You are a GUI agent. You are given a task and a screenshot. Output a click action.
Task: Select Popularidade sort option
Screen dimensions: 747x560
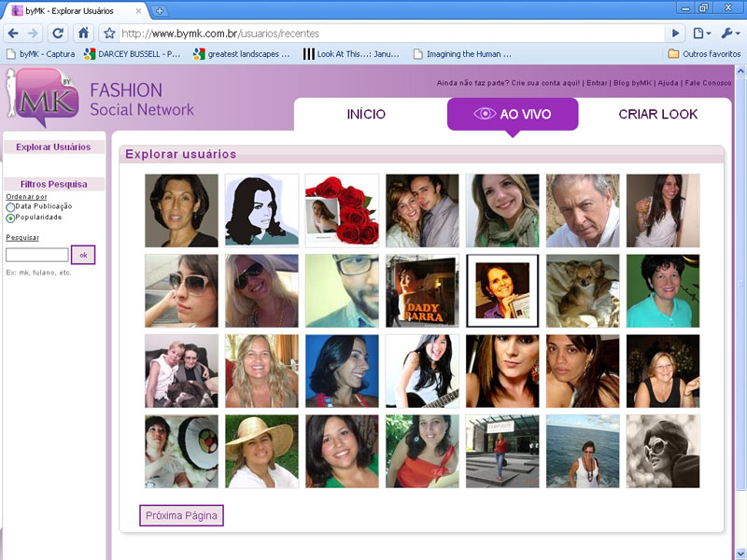click(10, 217)
